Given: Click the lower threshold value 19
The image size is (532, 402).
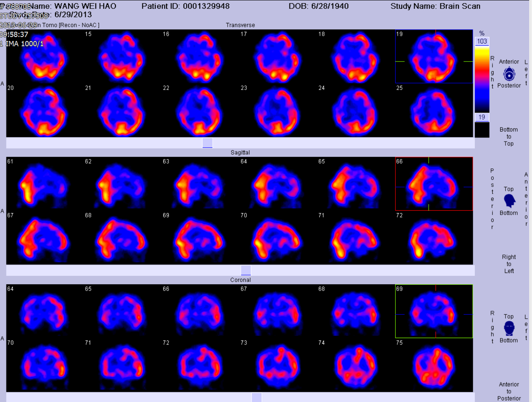Looking at the screenshot, I should 482,117.
